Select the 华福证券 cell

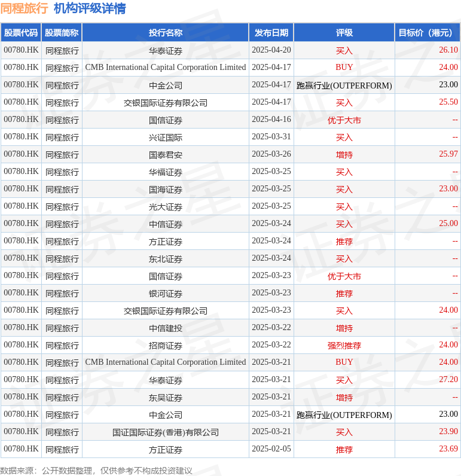click(166, 172)
